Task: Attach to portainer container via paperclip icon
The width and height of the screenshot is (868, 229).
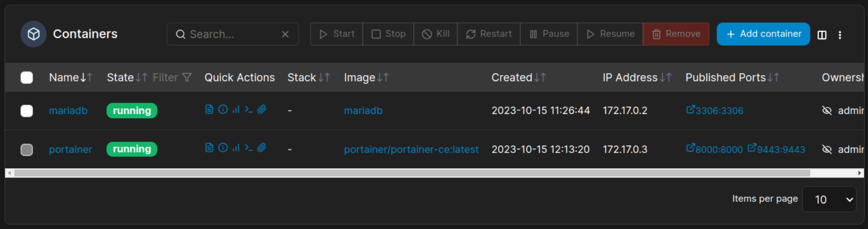Action: tap(262, 148)
